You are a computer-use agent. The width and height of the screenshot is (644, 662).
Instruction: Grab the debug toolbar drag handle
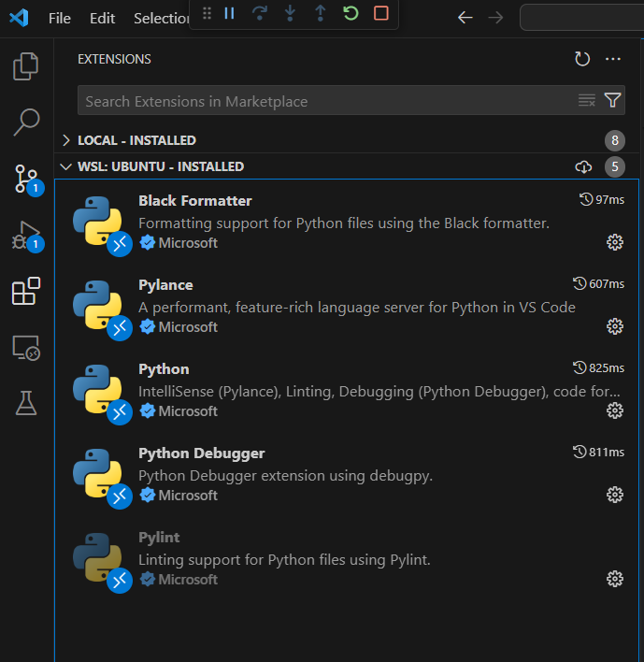pyautogui.click(x=207, y=13)
